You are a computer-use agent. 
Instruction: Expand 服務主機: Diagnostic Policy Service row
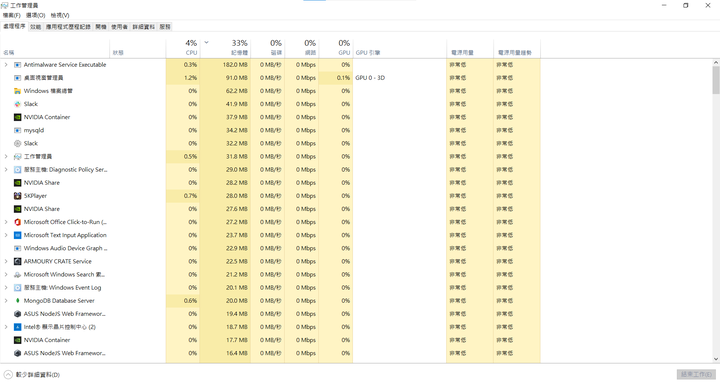pyautogui.click(x=6, y=169)
